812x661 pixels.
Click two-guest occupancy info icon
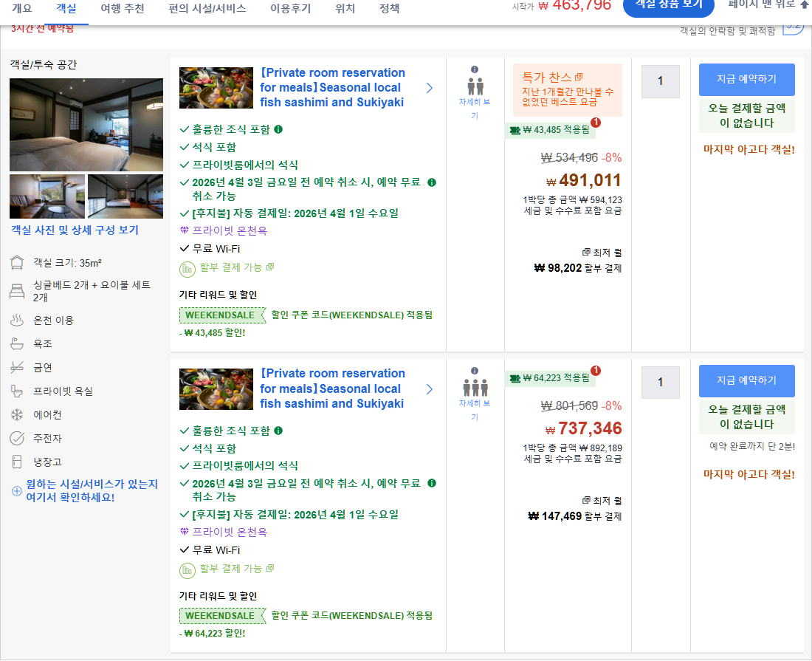click(475, 69)
